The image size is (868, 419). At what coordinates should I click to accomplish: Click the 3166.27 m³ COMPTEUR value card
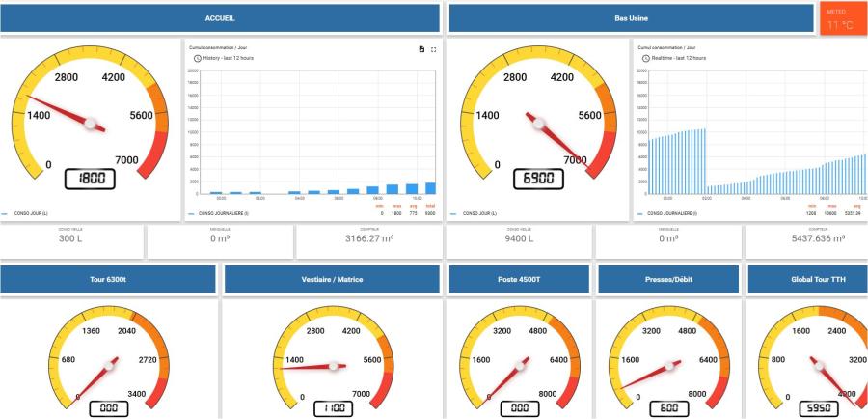[369, 242]
